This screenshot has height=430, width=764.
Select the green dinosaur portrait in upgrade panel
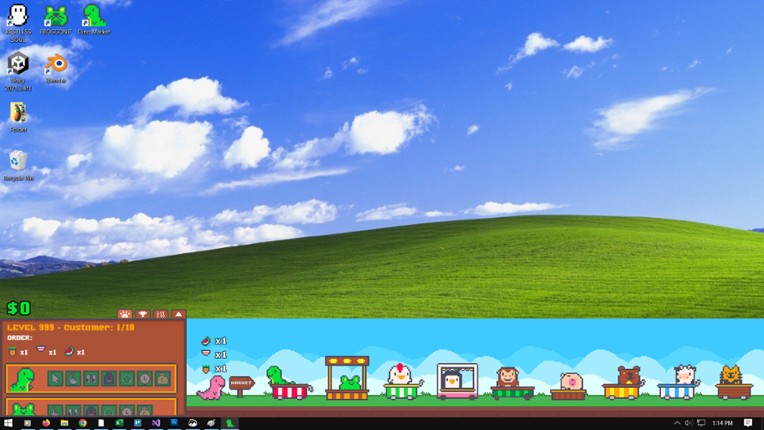click(22, 379)
